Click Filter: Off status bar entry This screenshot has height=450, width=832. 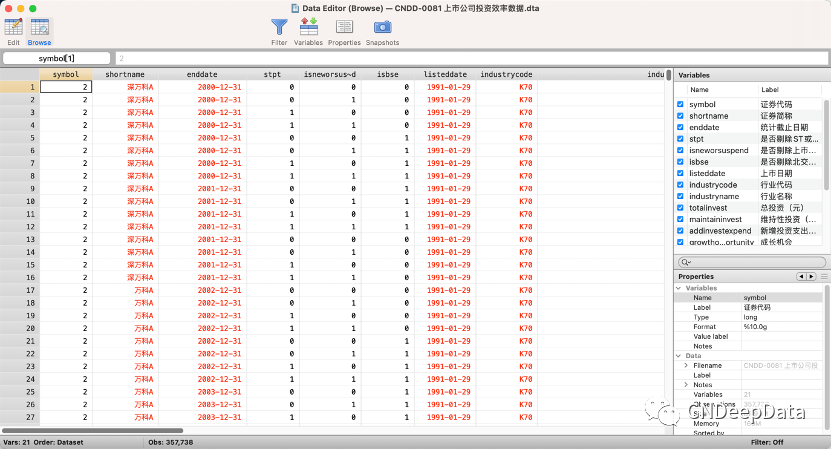[767, 443]
